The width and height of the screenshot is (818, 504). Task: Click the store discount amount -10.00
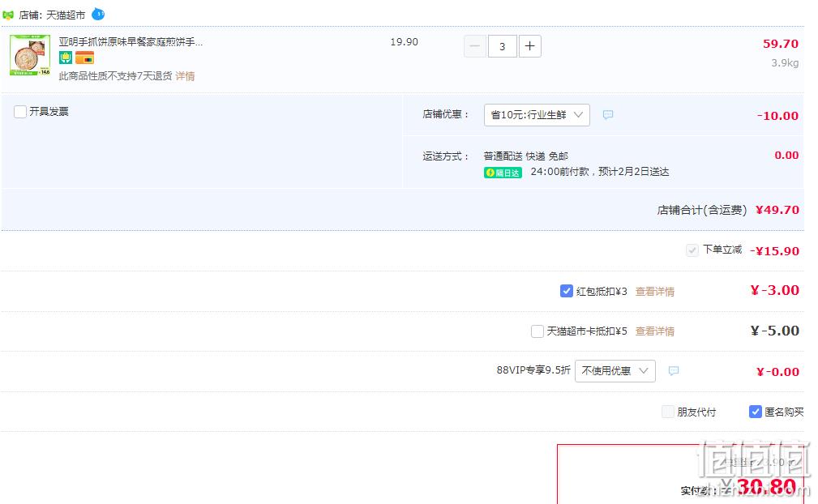(x=777, y=116)
